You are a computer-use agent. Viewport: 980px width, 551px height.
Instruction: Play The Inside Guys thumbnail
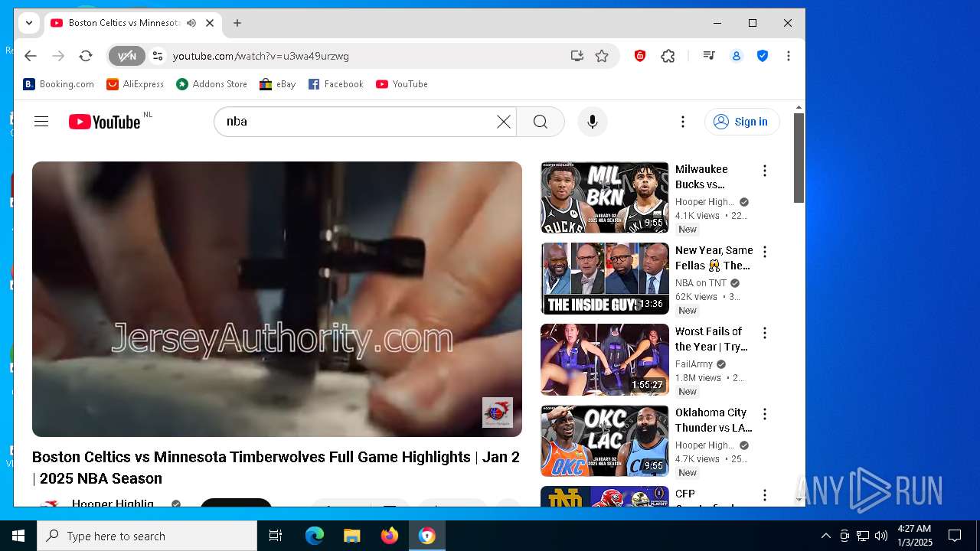[x=605, y=279]
